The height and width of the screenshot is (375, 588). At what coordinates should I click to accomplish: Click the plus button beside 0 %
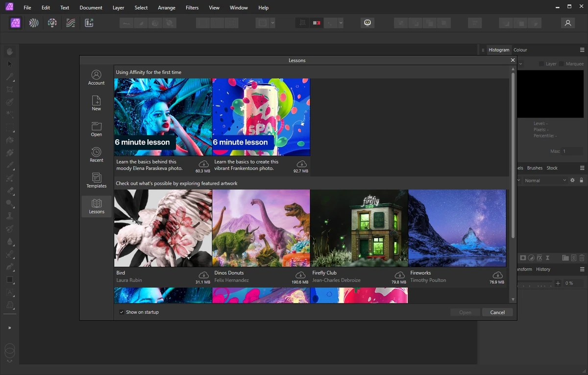[x=558, y=283]
